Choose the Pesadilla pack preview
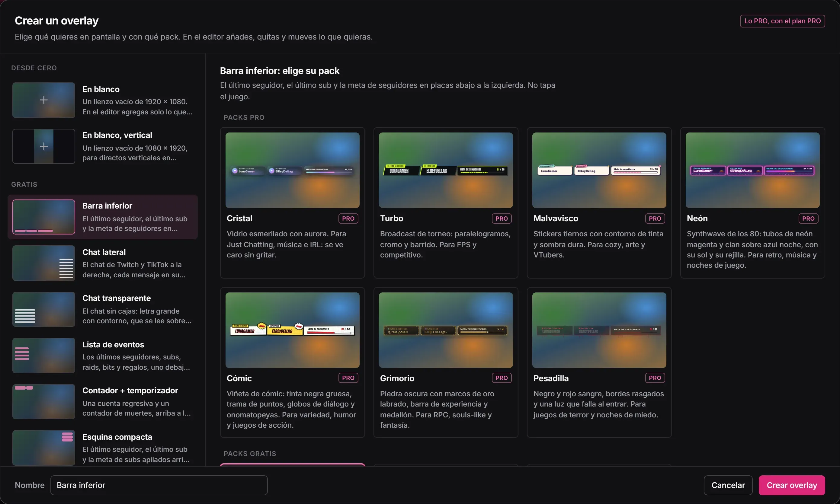840x504 pixels. pyautogui.click(x=599, y=330)
